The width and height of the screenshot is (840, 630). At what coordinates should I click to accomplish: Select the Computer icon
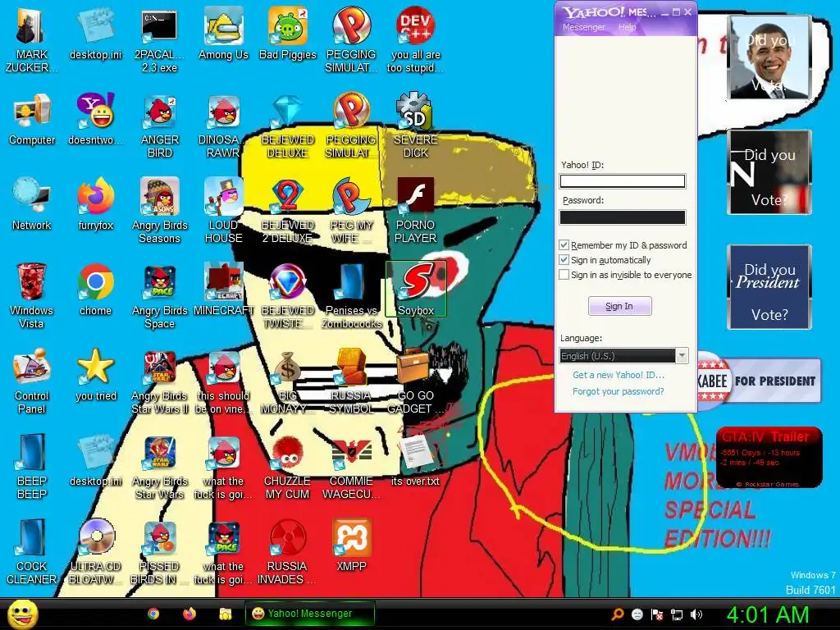(x=32, y=120)
